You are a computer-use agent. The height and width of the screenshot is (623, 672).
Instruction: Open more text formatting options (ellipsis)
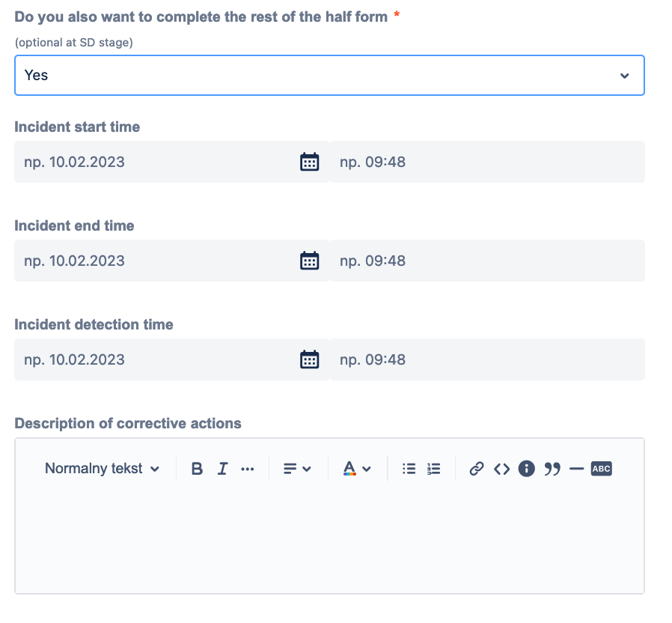248,469
